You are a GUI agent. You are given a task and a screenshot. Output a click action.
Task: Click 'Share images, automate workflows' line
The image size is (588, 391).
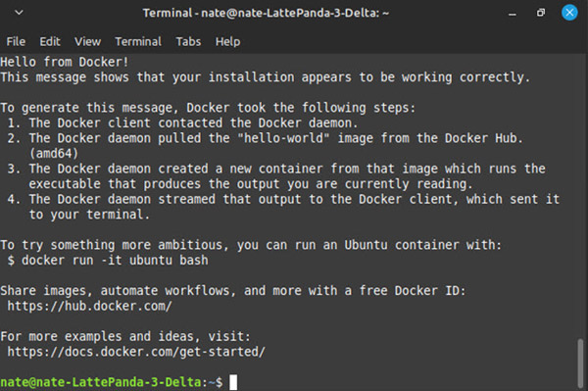[x=233, y=290]
